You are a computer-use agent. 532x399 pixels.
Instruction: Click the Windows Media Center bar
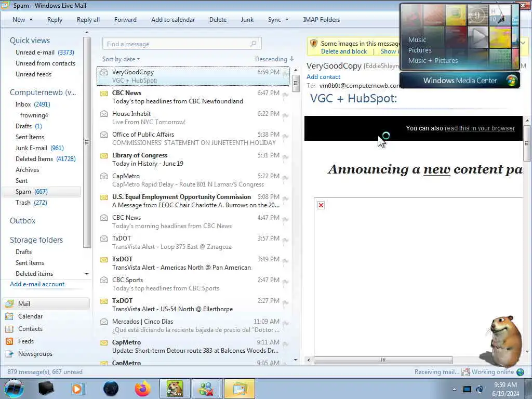click(x=460, y=81)
